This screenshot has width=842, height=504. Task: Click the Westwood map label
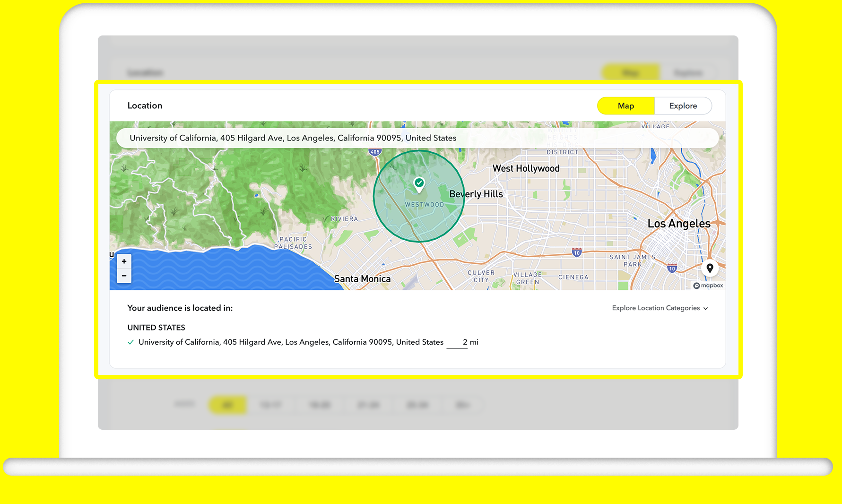pos(425,205)
